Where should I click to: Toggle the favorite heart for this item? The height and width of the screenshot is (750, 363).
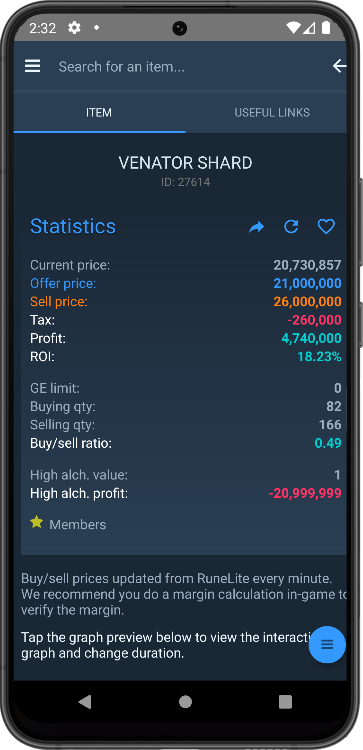click(326, 226)
